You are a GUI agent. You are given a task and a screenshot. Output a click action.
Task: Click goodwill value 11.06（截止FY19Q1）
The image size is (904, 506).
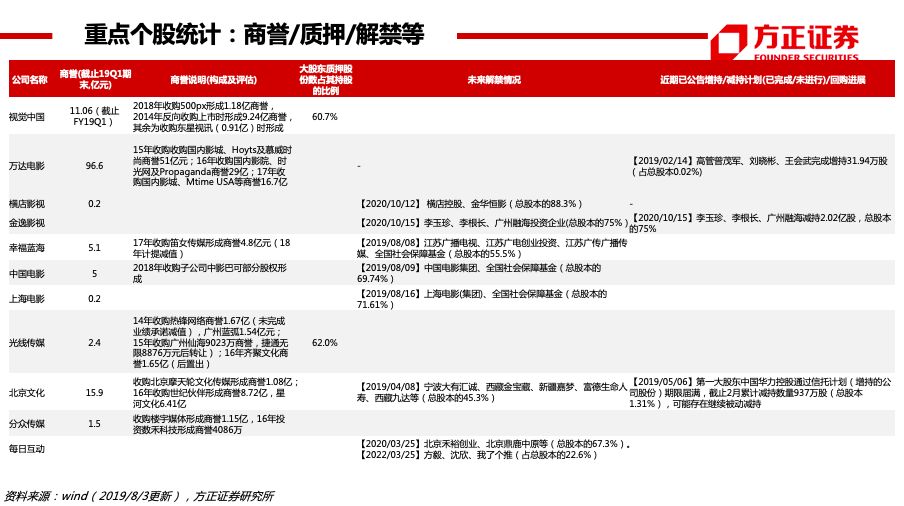pos(94,116)
